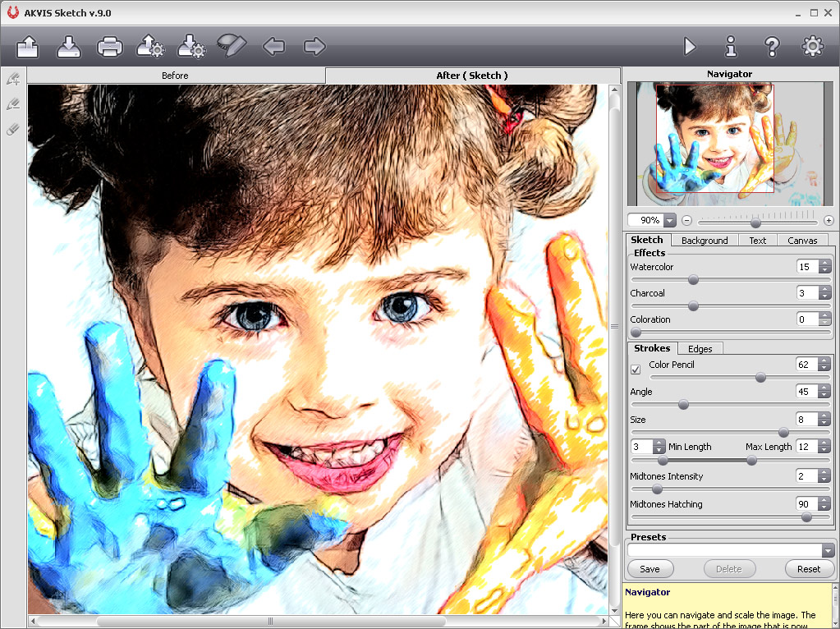Click the Reset button
This screenshot has width=840, height=629.
coord(808,568)
